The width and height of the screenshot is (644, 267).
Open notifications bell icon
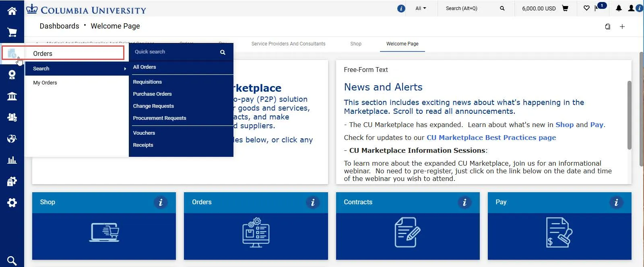[619, 8]
